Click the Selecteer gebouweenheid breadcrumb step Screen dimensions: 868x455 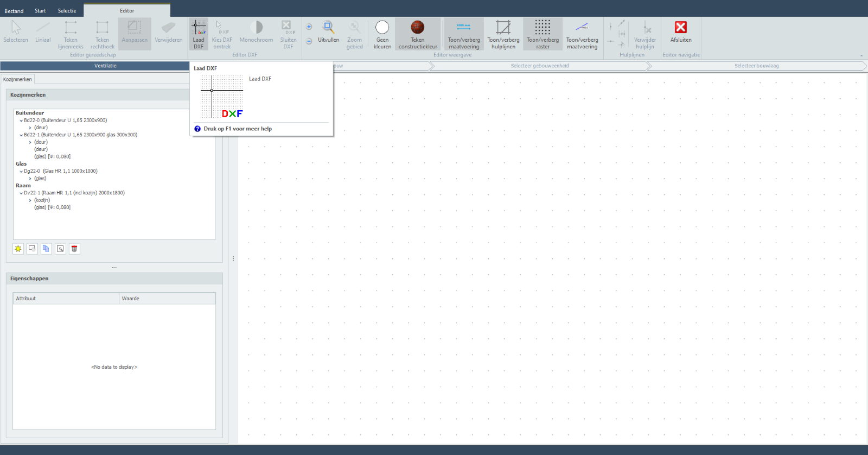539,66
